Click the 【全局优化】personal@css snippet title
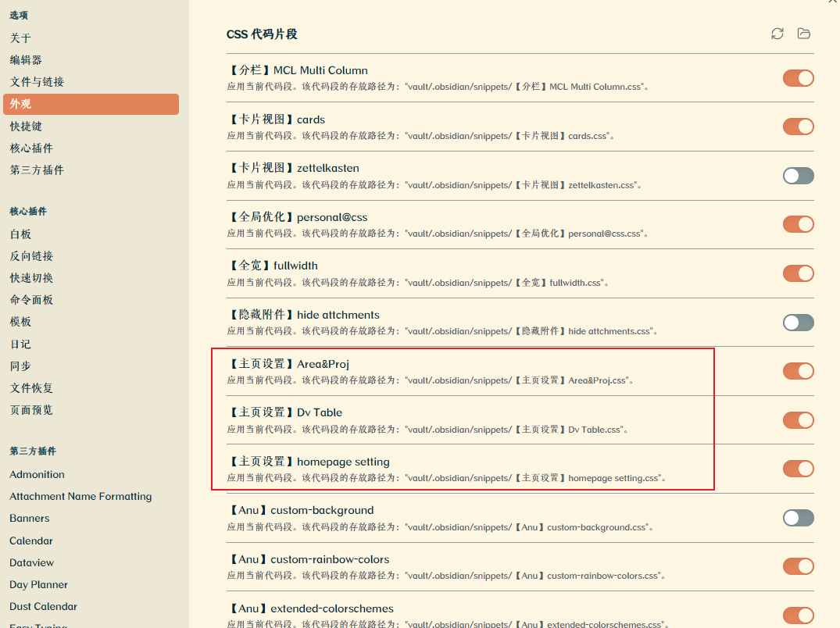 [298, 217]
